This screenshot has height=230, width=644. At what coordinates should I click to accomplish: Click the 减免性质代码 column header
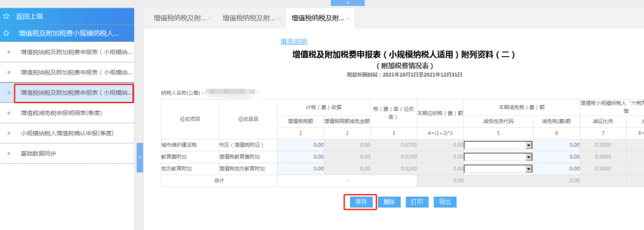498,122
